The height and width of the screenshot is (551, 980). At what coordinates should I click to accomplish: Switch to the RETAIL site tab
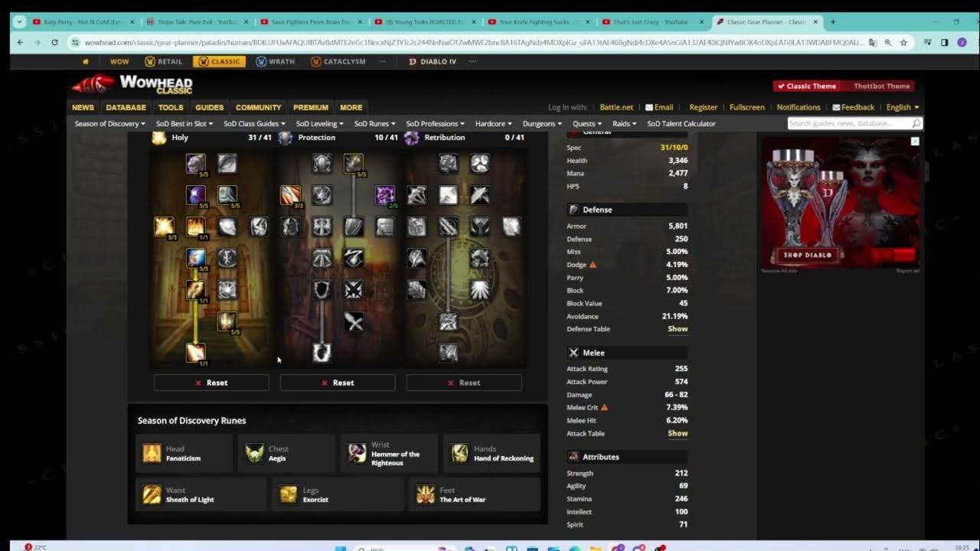point(163,61)
